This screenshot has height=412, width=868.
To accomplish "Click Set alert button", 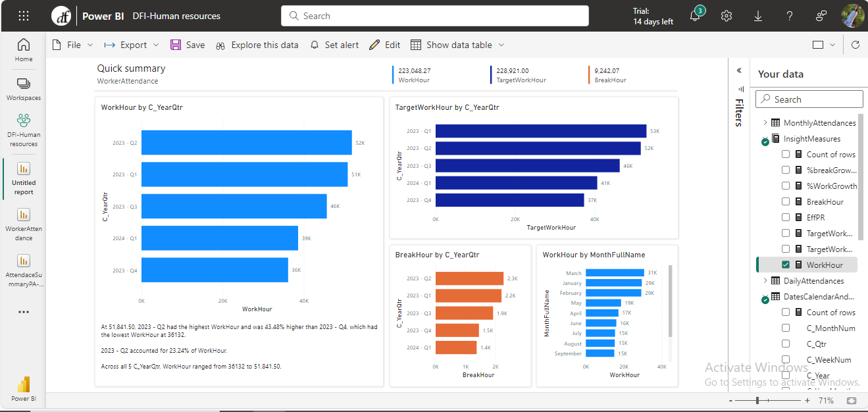I will click(334, 45).
